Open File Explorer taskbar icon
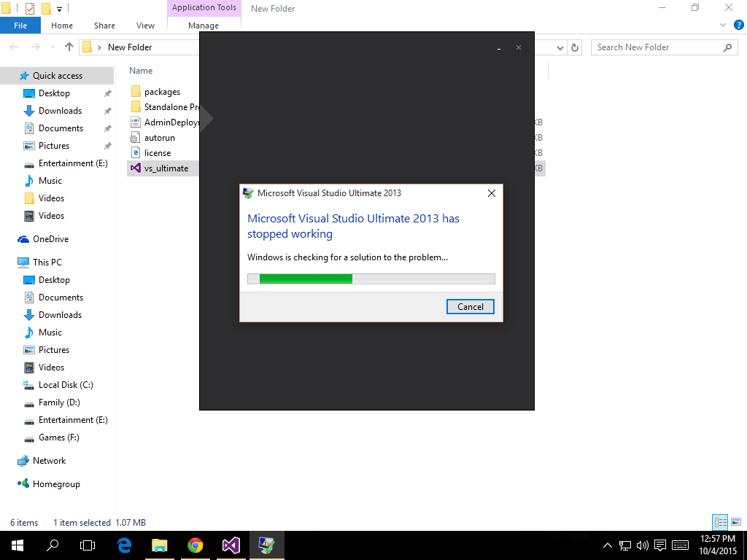Screen dimensions: 747x560 [160, 545]
